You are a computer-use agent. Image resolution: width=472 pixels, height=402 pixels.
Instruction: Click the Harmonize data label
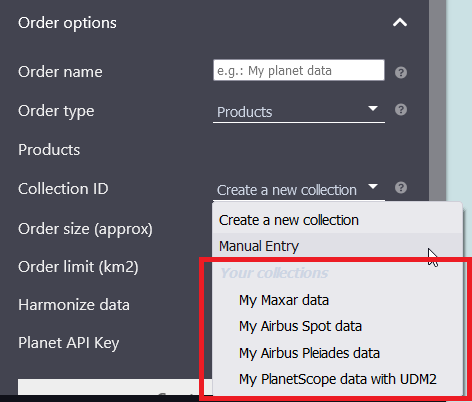click(x=74, y=305)
